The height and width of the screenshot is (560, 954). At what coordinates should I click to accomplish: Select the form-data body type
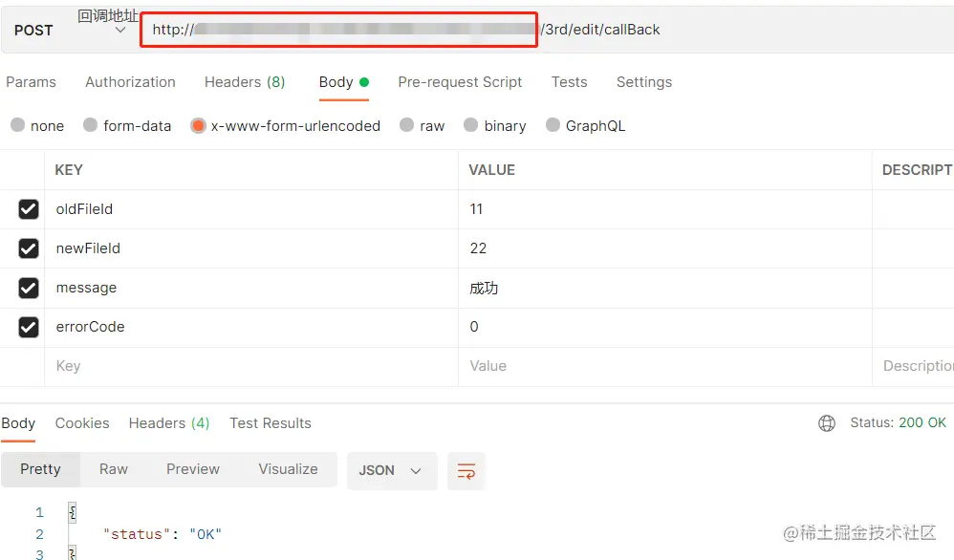click(x=90, y=125)
